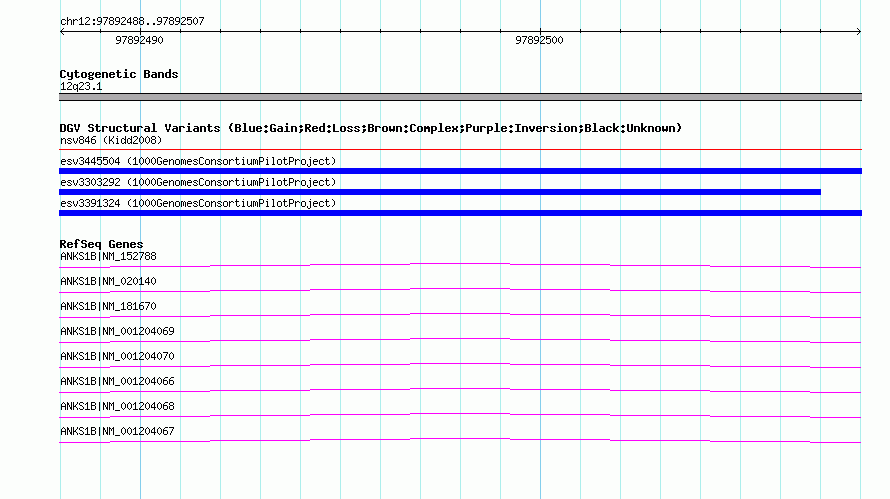Click the 97892490 ruler coordinate label

(x=139, y=40)
